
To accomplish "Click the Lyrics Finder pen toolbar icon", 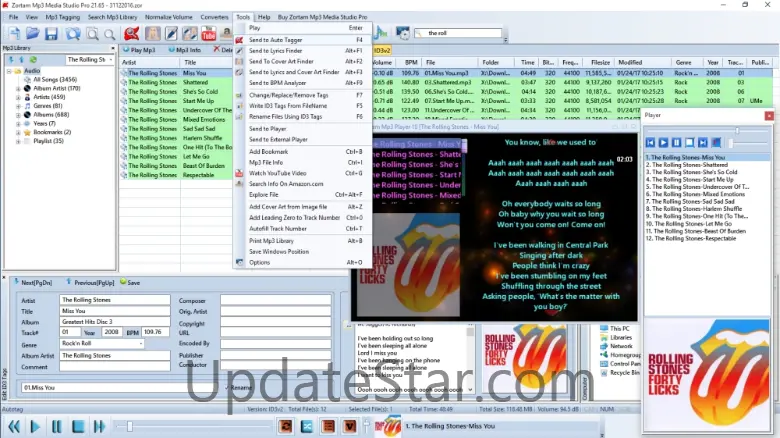I will [171, 33].
